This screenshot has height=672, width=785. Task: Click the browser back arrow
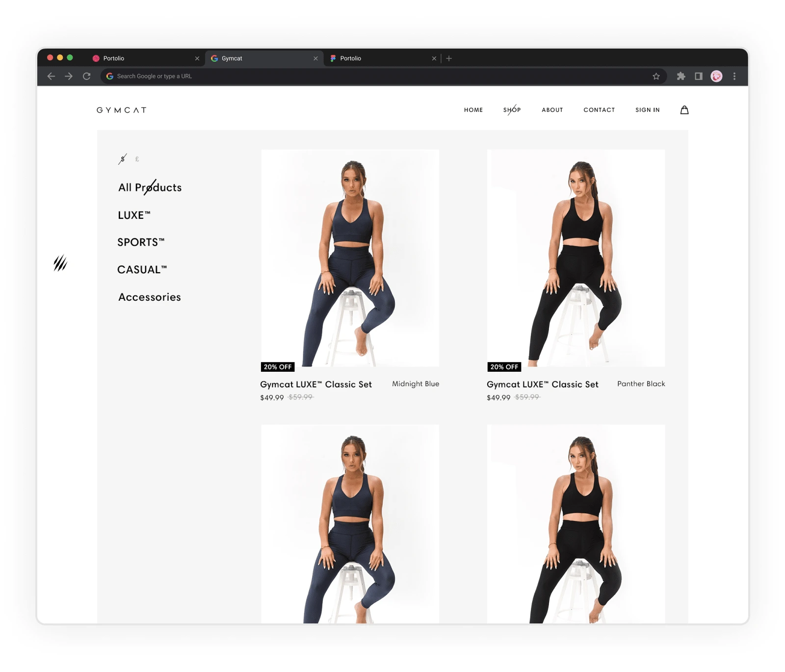coord(51,76)
